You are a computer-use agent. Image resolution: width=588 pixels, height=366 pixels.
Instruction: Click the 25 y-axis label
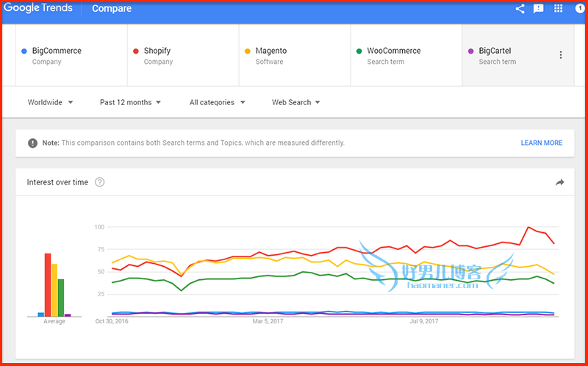[101, 295]
